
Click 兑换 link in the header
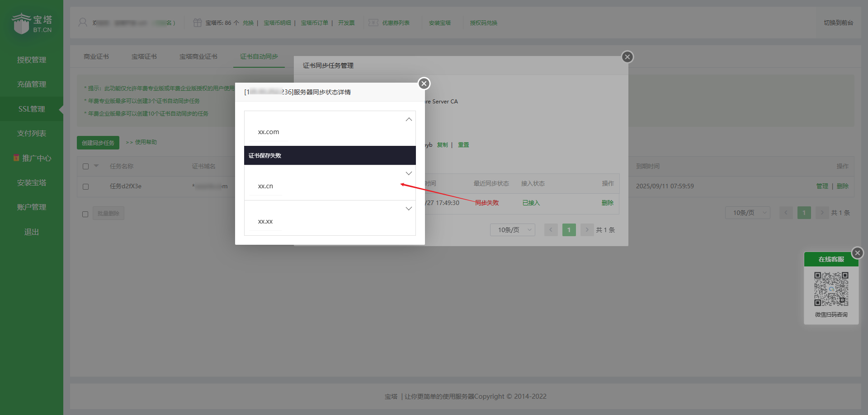248,23
